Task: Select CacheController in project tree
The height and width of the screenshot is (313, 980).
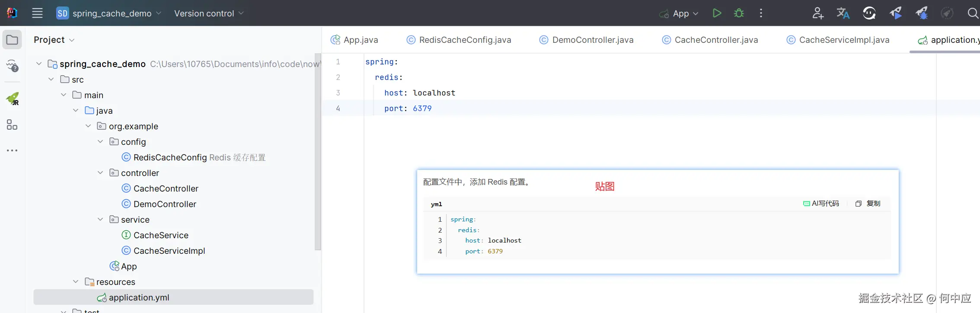Action: 166,188
